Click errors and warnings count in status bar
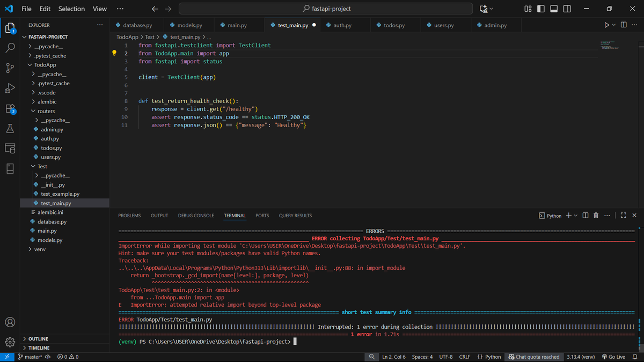Image resolution: width=644 pixels, height=362 pixels. tap(68, 357)
